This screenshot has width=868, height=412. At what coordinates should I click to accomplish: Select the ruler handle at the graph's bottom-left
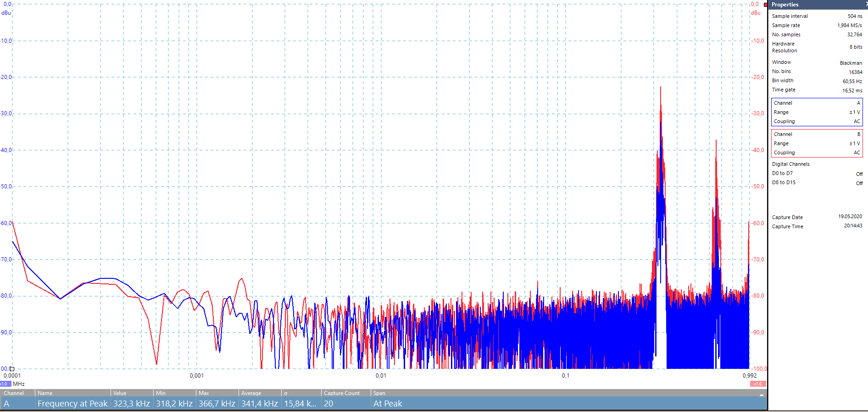[x=12, y=368]
